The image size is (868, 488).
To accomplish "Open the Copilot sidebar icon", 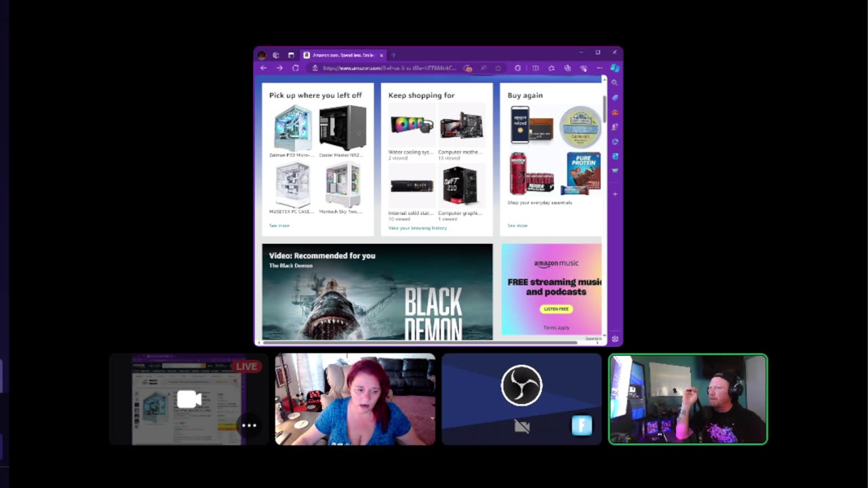I will click(615, 68).
